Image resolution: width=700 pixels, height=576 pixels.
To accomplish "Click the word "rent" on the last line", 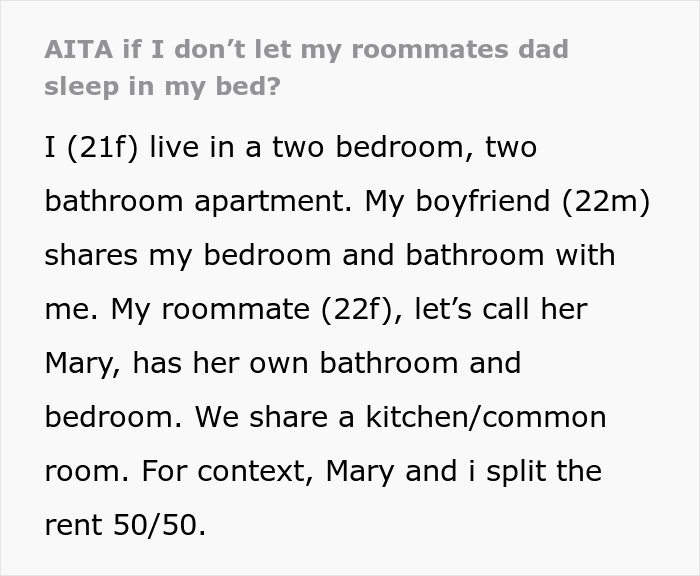I will (x=73, y=525).
